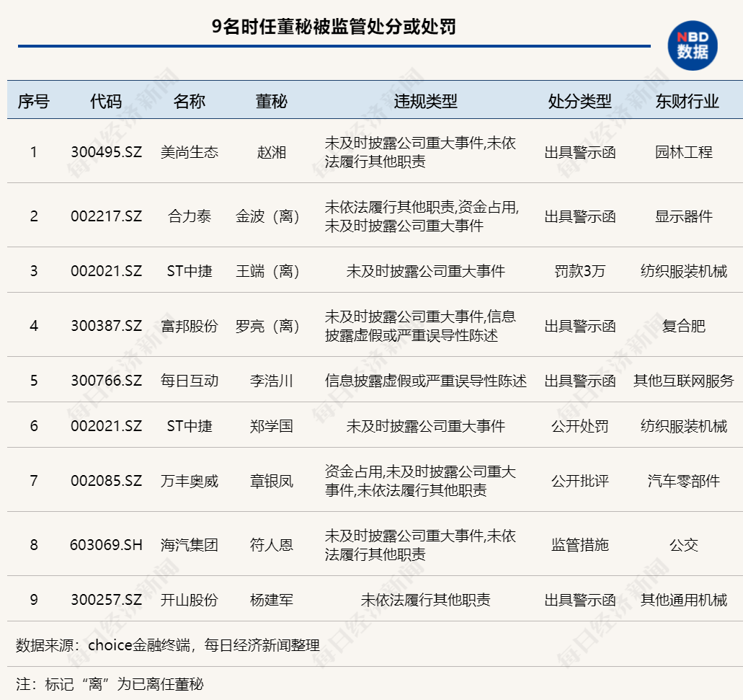743x700 pixels.
Task: Click company name 合力泰
Action: [x=189, y=216]
